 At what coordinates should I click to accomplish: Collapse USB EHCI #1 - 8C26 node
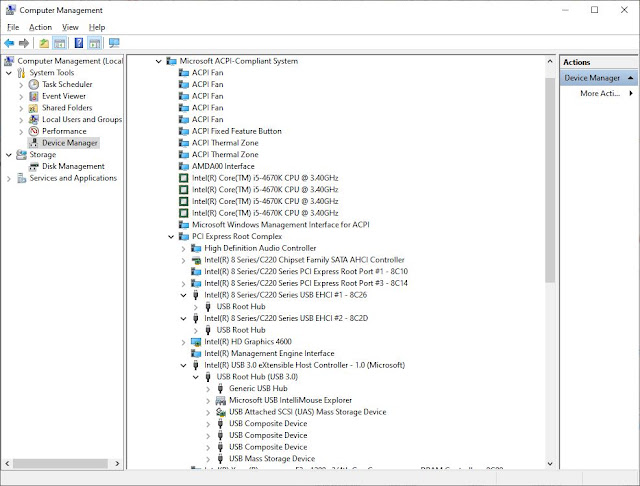[x=183, y=295]
